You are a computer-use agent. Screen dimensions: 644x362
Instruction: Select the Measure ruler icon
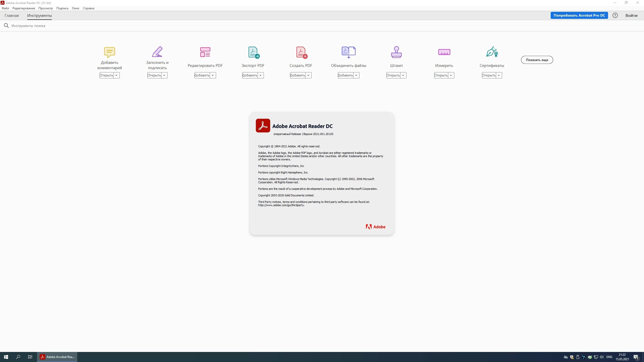click(x=444, y=52)
